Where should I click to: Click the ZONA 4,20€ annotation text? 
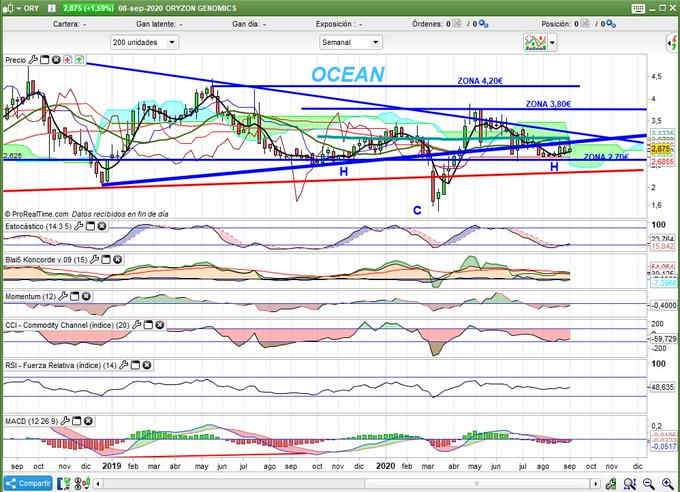coord(480,81)
